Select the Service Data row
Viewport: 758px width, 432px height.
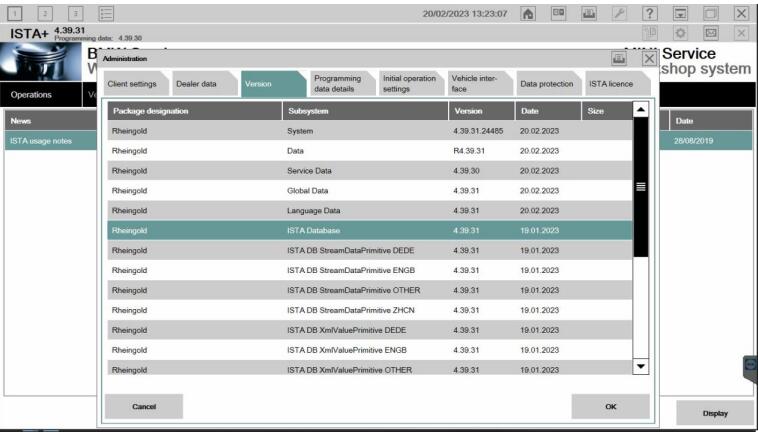tap(370, 171)
